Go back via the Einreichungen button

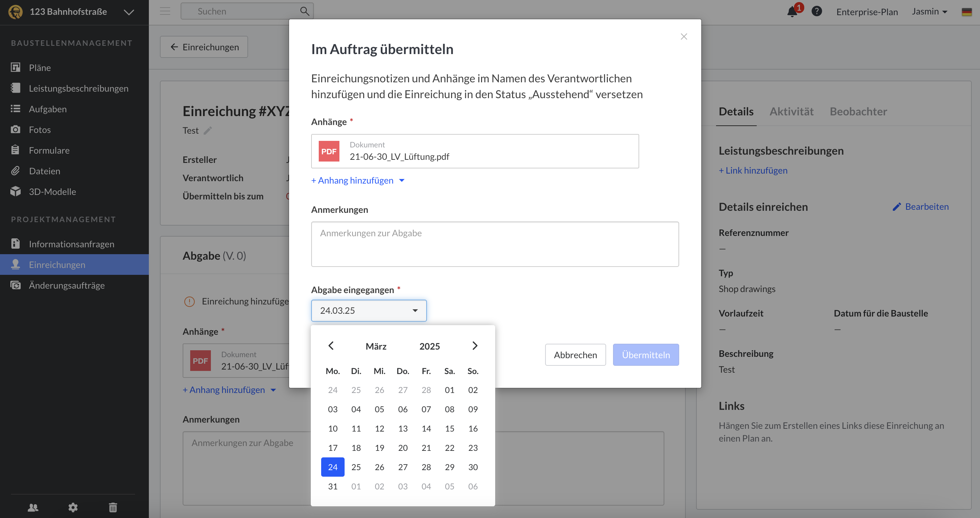(x=204, y=47)
